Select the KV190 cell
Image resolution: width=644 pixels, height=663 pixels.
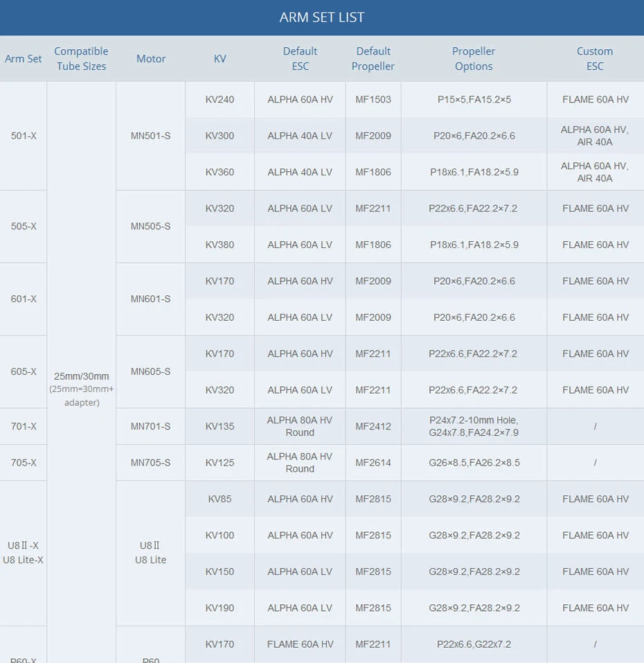click(x=220, y=608)
